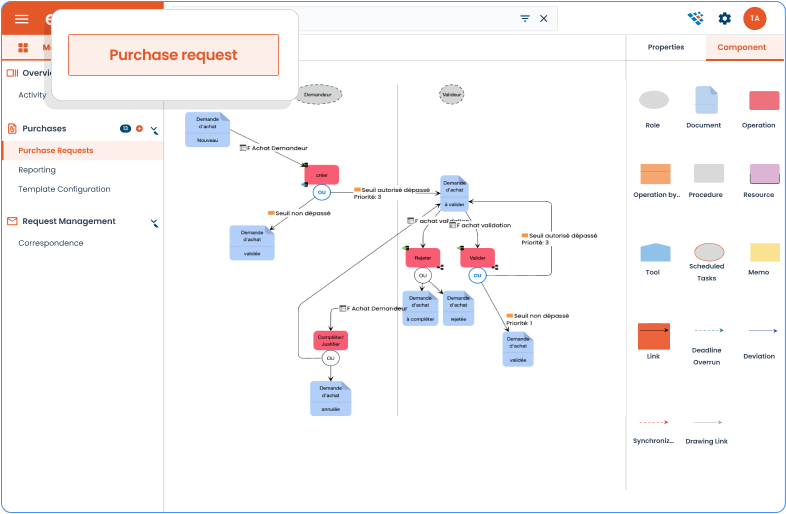
Task: Select the Valider operation node
Action: [x=478, y=258]
